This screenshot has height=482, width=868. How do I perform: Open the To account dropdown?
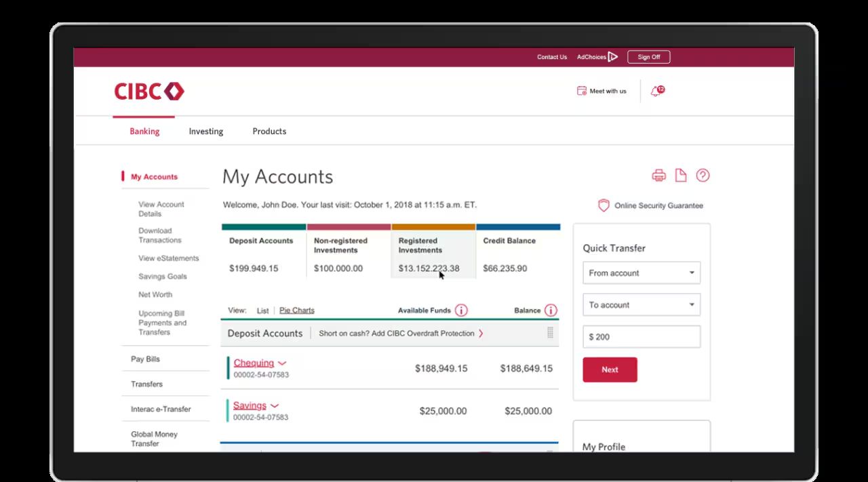642,304
